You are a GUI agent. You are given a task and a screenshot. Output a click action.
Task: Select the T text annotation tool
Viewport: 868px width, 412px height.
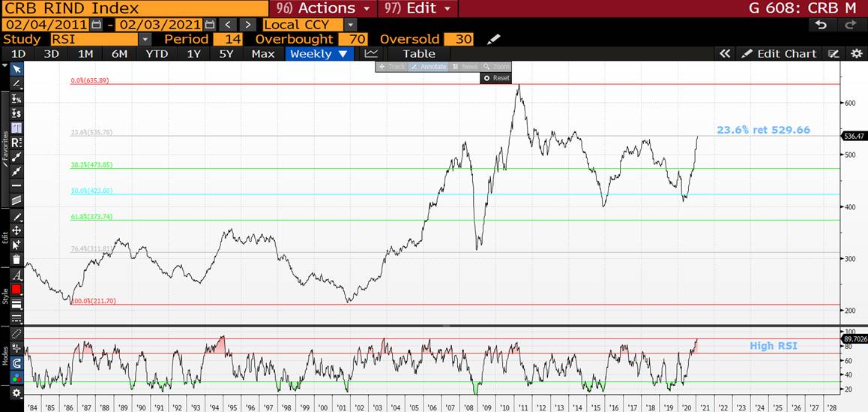pyautogui.click(x=16, y=128)
